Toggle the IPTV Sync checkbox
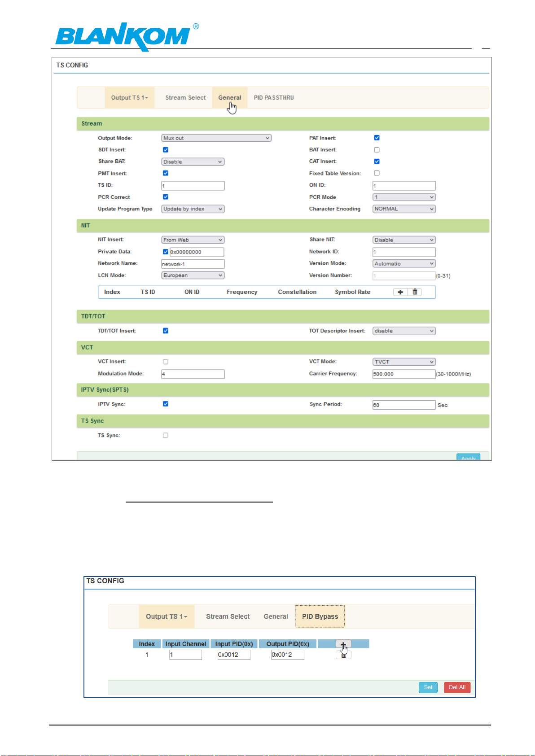The height and width of the screenshot is (756, 535). click(x=166, y=404)
